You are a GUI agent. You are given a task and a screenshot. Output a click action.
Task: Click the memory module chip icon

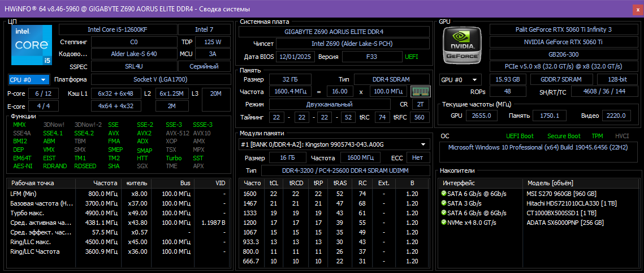(x=420, y=91)
